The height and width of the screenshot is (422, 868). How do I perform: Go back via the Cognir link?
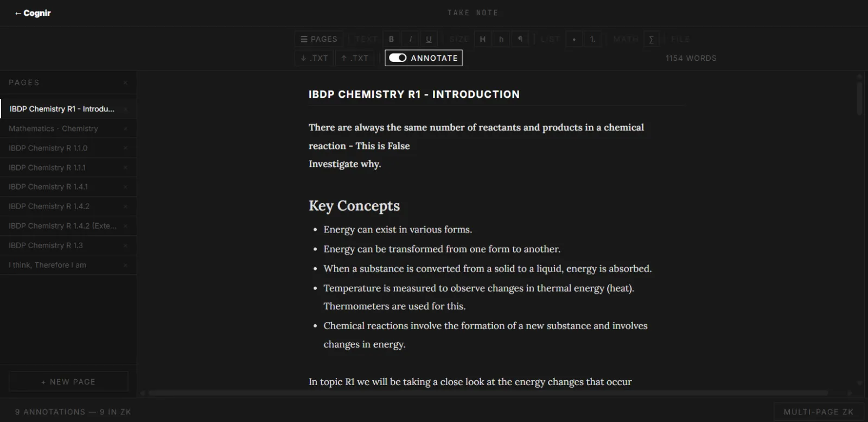33,13
